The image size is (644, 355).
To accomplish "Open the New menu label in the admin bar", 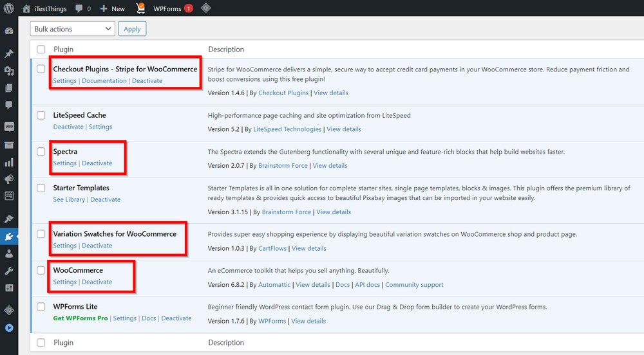I will point(118,8).
